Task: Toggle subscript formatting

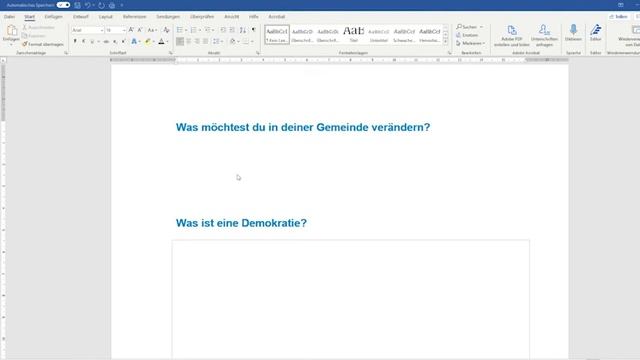Action: click(115, 42)
